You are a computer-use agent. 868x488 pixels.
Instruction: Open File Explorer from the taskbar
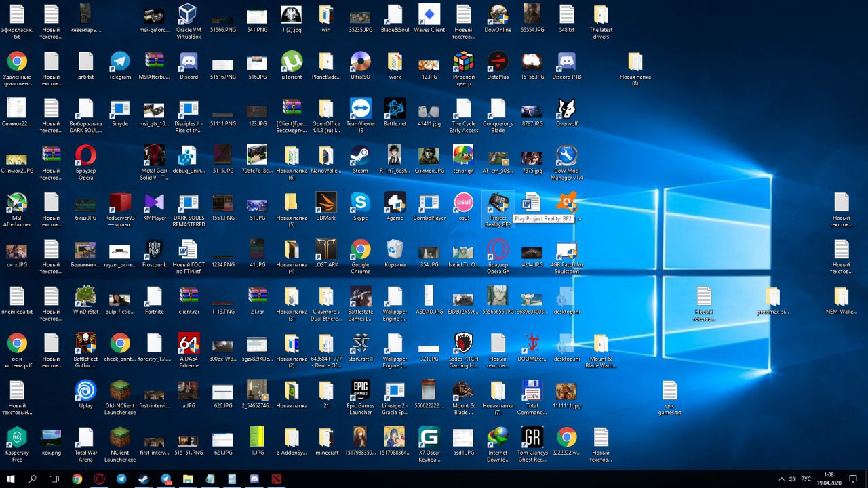(x=188, y=479)
